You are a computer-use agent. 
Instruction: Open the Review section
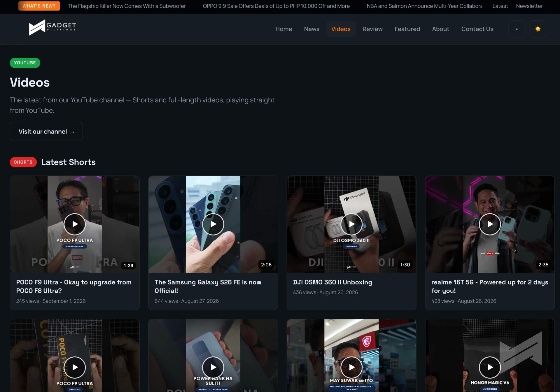[x=372, y=29]
